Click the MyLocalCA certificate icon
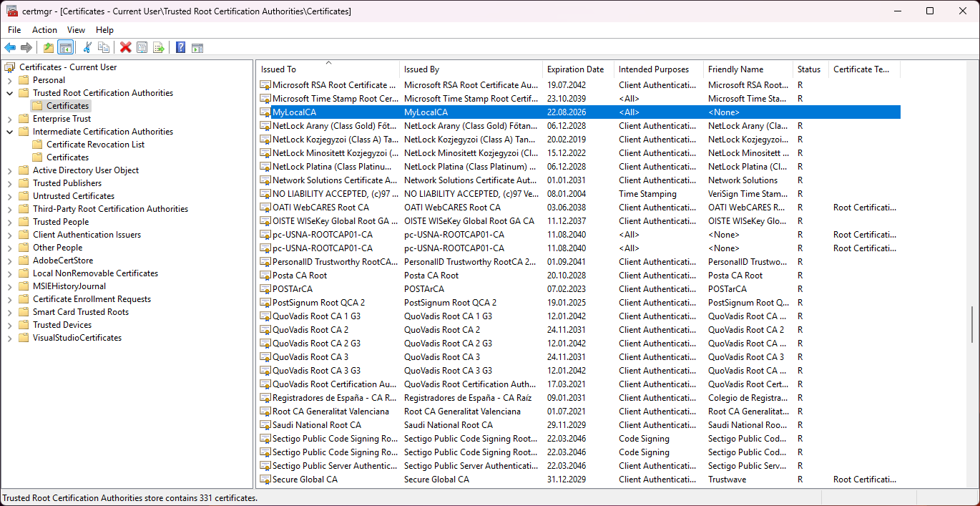Viewport: 980px width, 506px height. click(265, 112)
